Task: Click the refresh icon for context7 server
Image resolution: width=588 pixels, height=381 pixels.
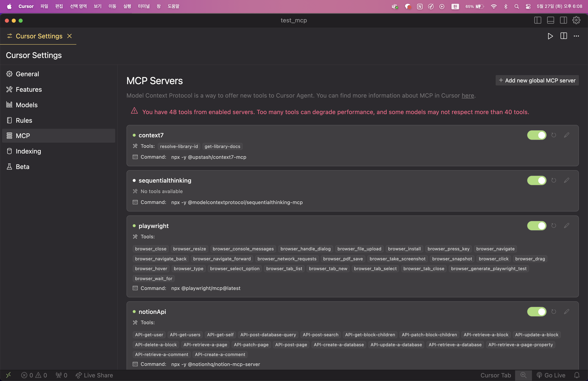Action: coord(554,135)
